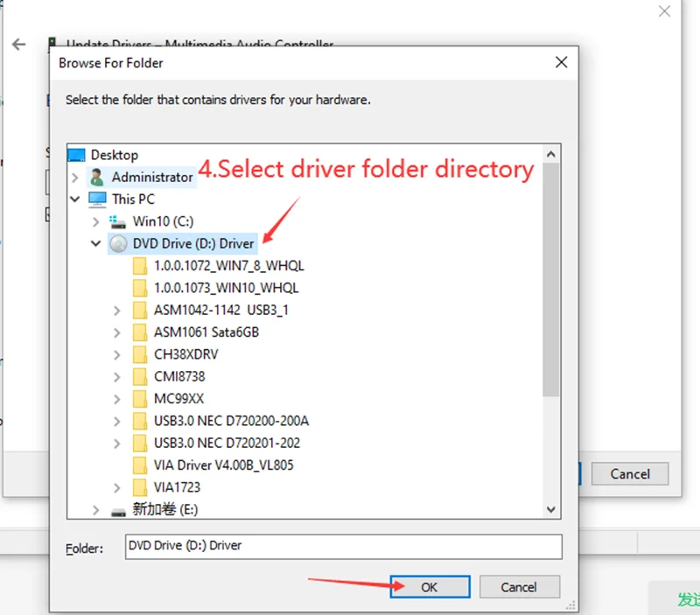Click the MC99XX folder icon
Screen dimensions: 700x615
coord(140,398)
